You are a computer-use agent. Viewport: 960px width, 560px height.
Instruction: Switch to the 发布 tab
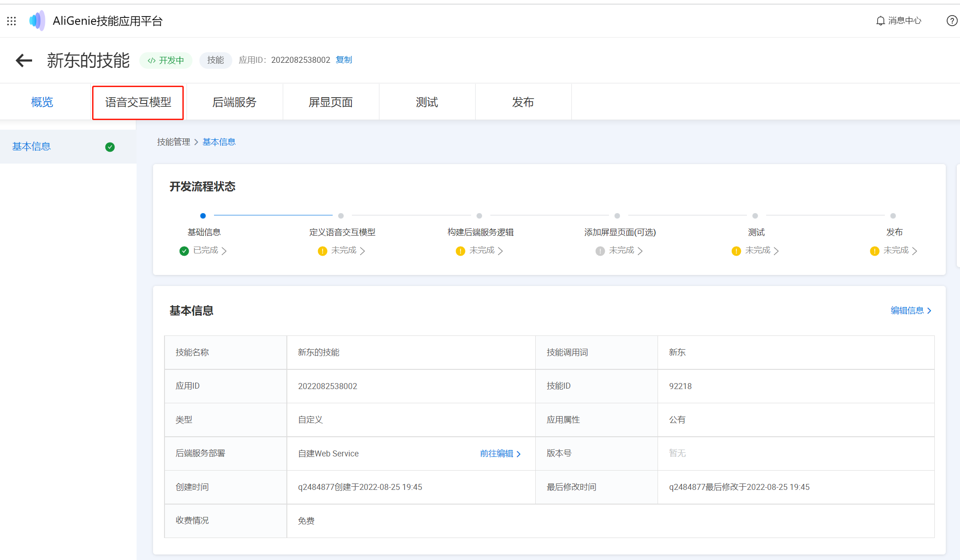[x=523, y=102]
